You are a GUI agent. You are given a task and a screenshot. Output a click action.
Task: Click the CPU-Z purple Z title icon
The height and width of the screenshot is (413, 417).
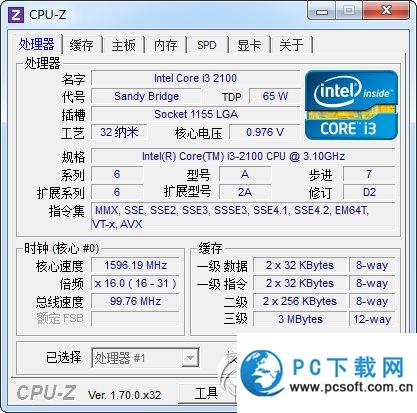16,15
